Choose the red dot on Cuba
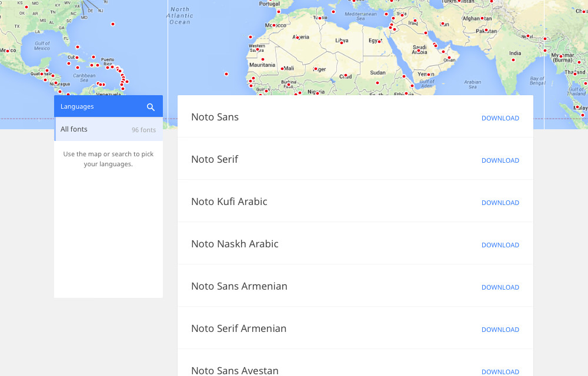 tap(77, 58)
